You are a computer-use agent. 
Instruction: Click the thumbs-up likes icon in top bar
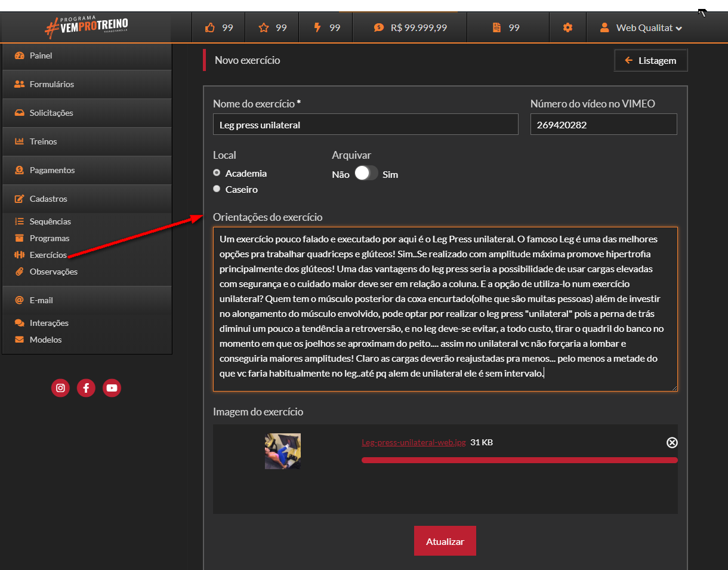click(x=209, y=27)
